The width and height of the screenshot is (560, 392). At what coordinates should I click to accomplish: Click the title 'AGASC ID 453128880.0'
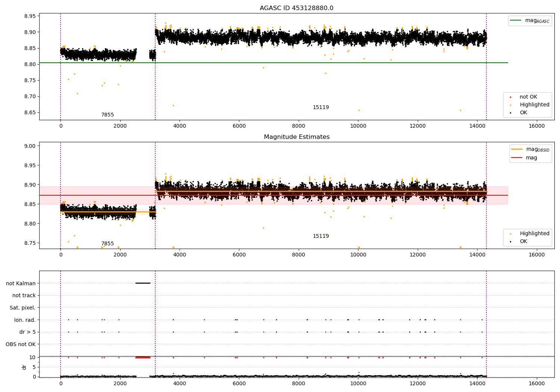click(x=297, y=8)
